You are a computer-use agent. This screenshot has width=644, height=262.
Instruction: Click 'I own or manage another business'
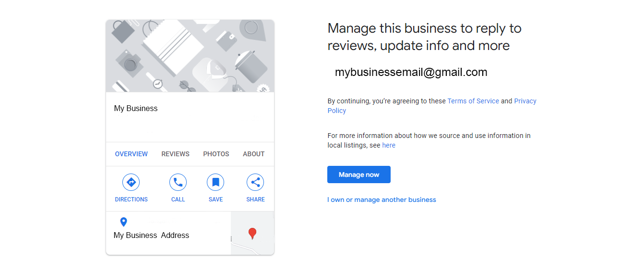point(382,200)
